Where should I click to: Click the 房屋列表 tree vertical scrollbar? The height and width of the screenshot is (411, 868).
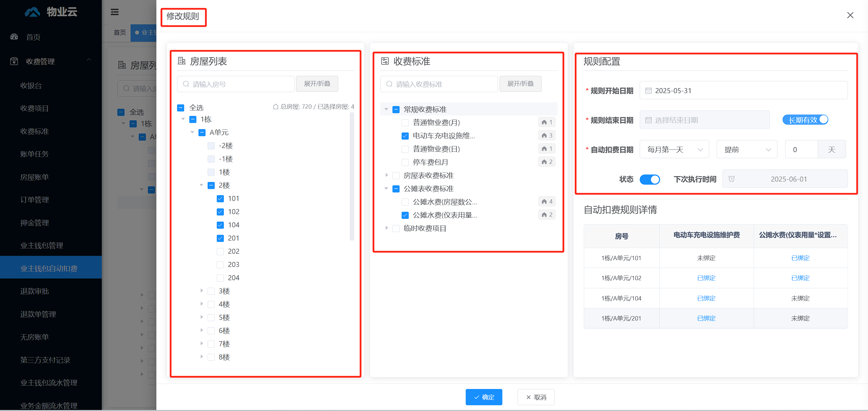[352, 176]
